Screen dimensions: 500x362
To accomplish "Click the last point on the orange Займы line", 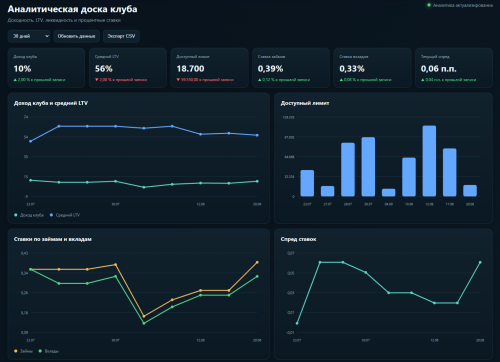I will coord(257,262).
